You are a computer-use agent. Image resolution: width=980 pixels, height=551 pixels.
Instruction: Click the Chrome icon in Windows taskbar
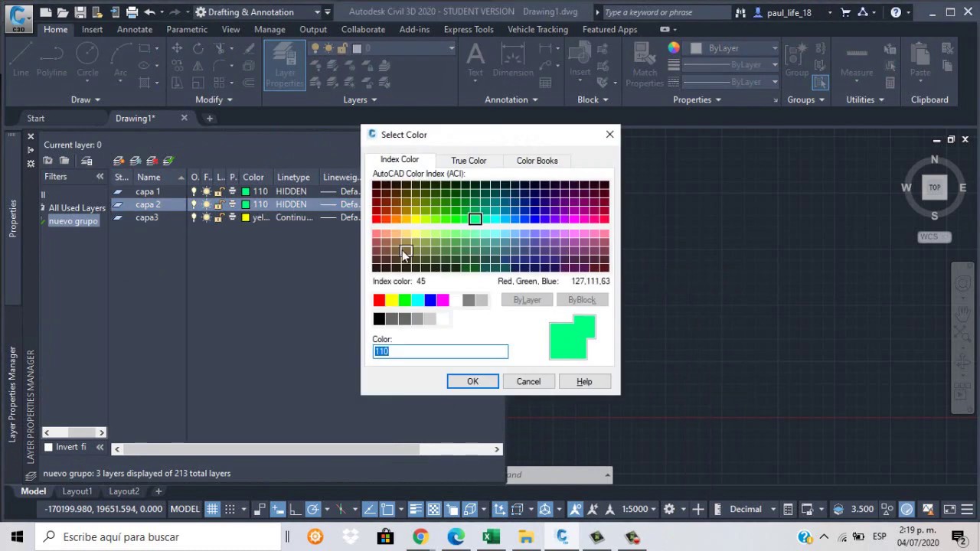pyautogui.click(x=420, y=536)
